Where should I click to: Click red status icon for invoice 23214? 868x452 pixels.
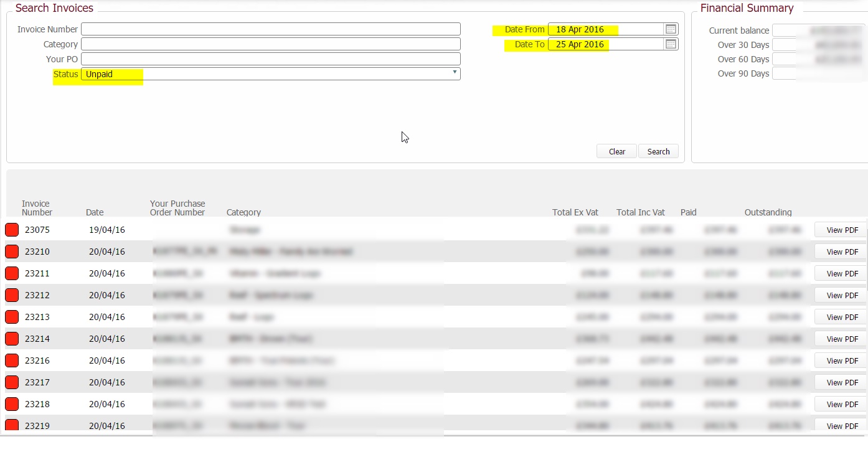coord(12,339)
